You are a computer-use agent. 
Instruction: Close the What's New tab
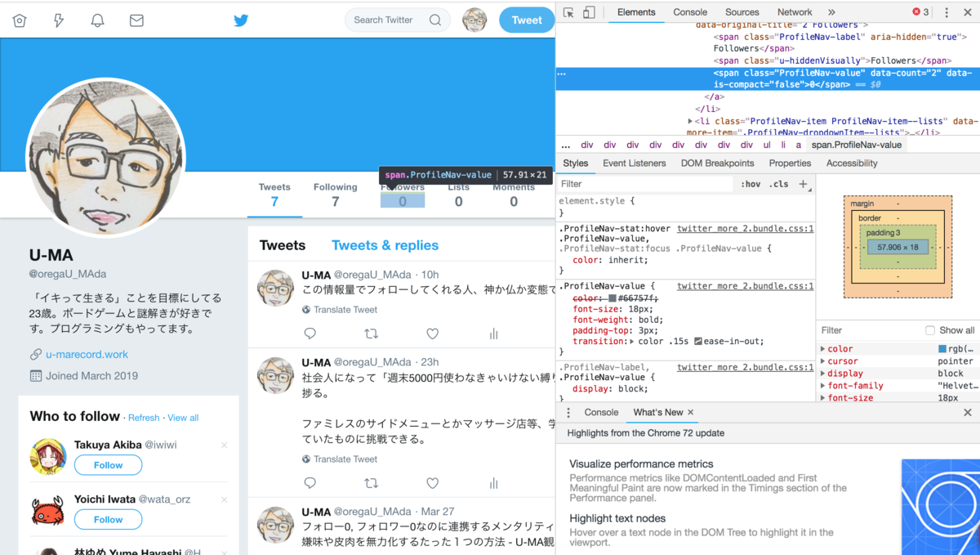coord(690,413)
